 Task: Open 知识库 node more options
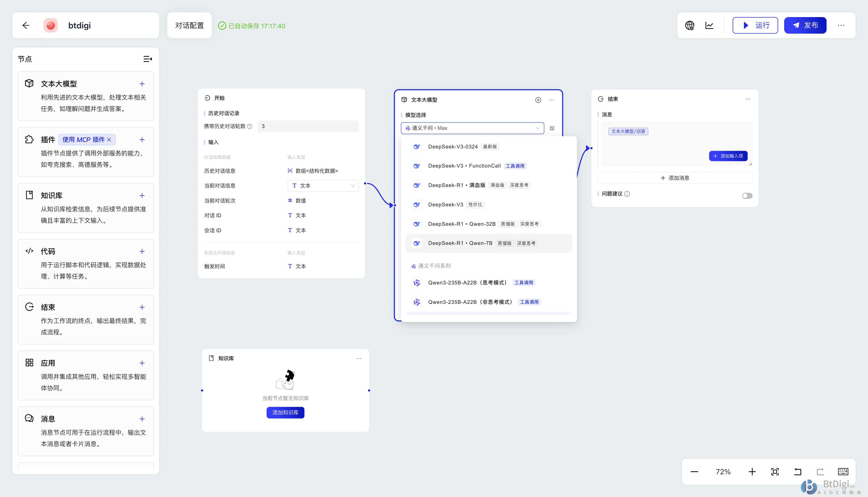[x=359, y=358]
